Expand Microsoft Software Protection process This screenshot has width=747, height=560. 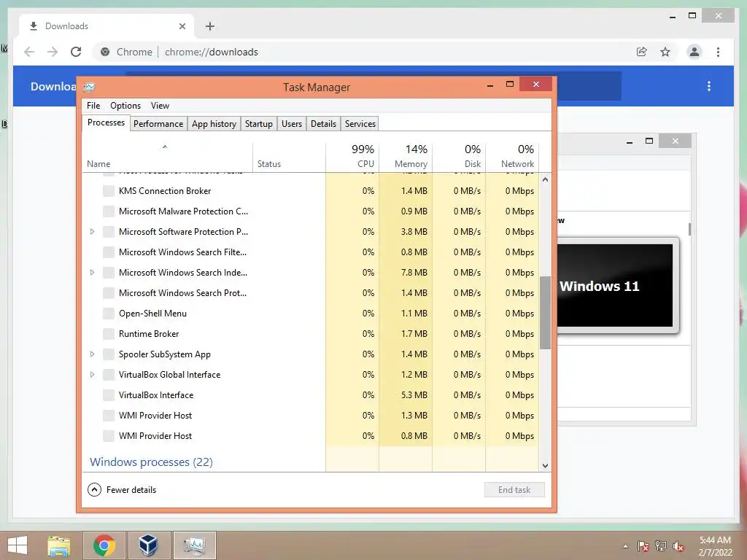pos(93,232)
